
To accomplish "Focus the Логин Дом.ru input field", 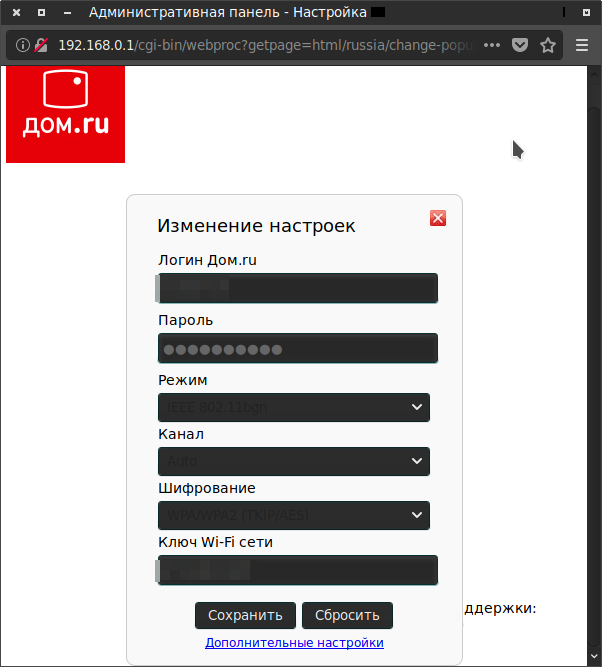I will click(x=298, y=288).
